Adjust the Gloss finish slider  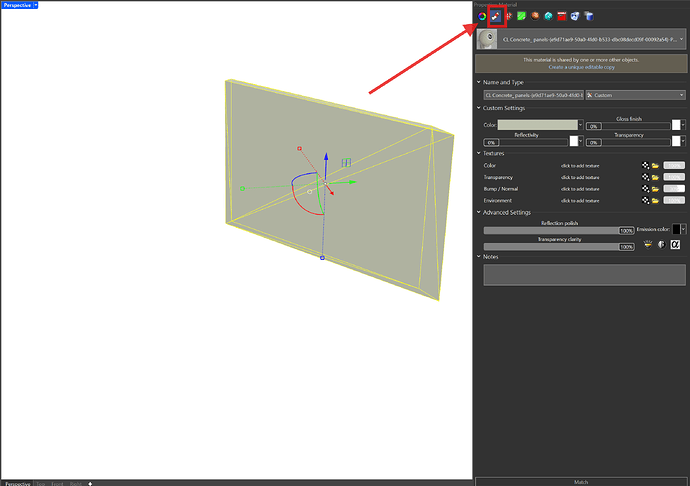(x=628, y=126)
